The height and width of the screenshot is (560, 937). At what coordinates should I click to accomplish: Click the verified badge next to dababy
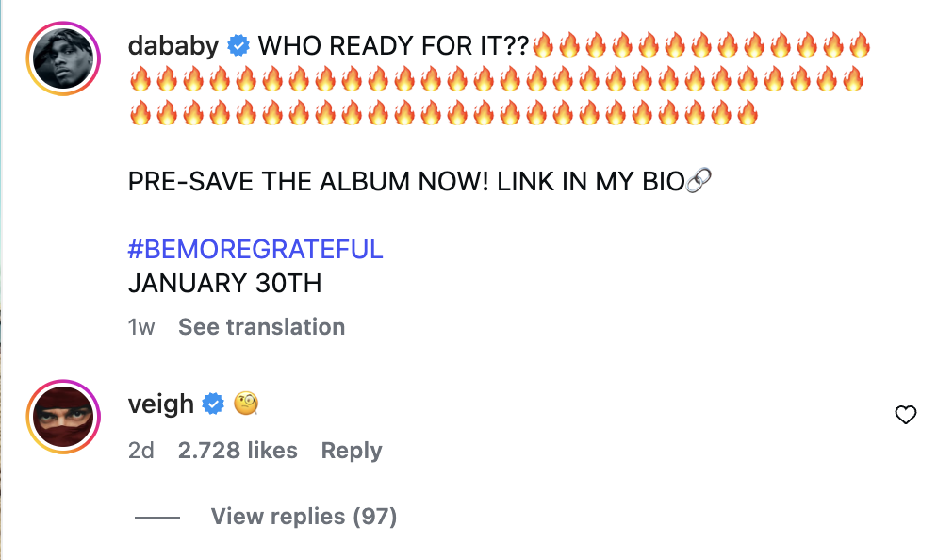(239, 45)
